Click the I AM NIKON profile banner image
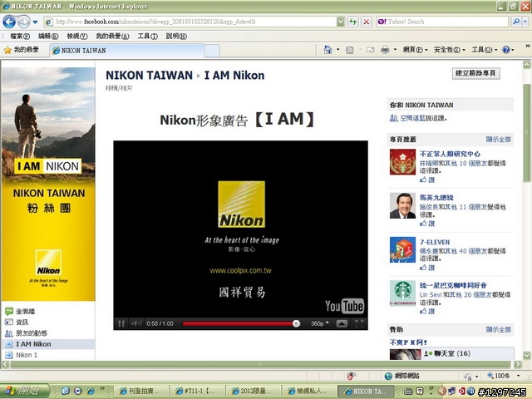The height and width of the screenshot is (399, 532). tap(48, 185)
